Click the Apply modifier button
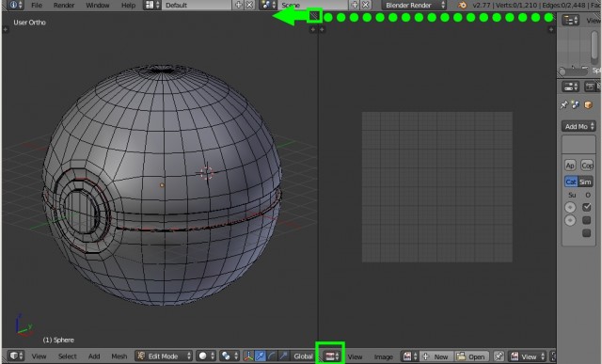 click(570, 166)
